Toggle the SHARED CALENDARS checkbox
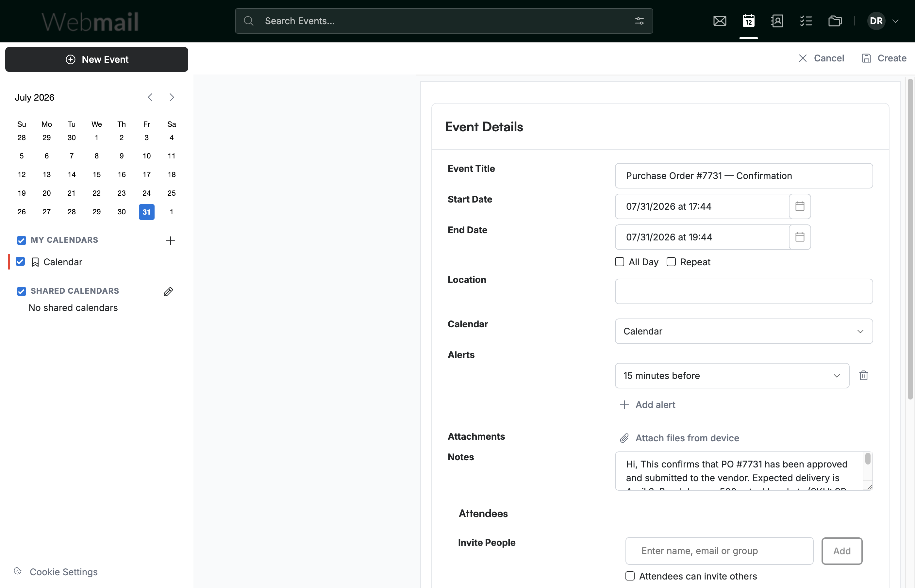Screen dimensions: 915x588 click(21, 291)
